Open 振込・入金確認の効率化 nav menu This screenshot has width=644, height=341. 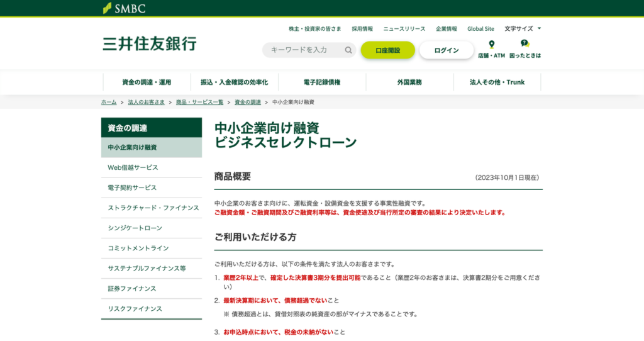click(234, 82)
